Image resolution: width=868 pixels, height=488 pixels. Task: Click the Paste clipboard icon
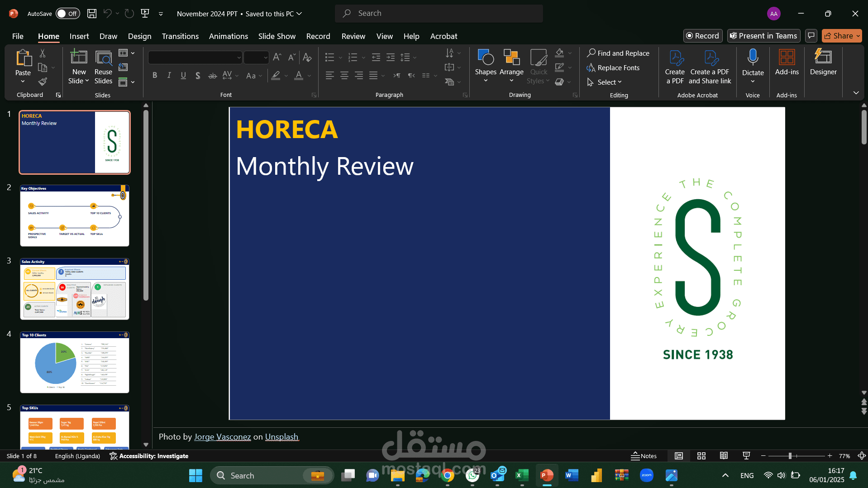(23, 58)
